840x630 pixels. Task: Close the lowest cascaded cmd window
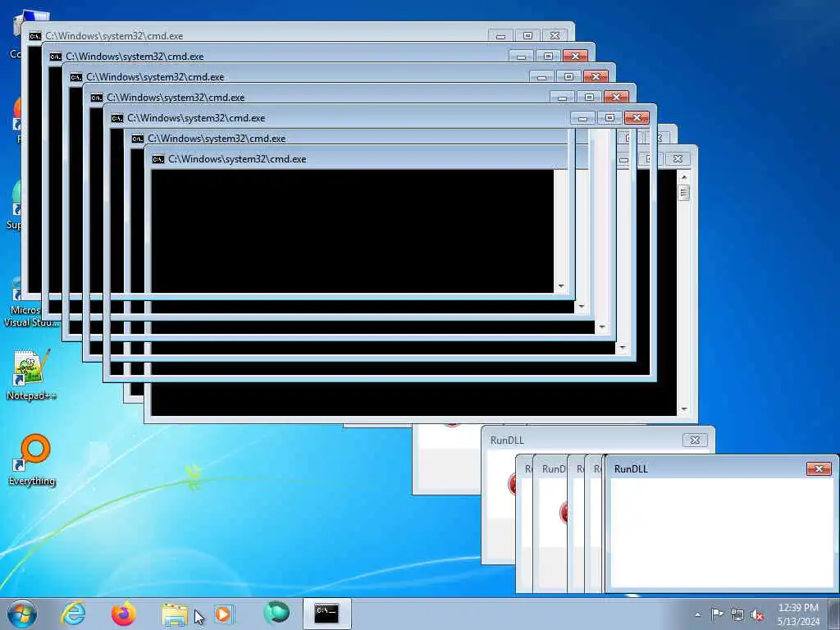pos(678,158)
